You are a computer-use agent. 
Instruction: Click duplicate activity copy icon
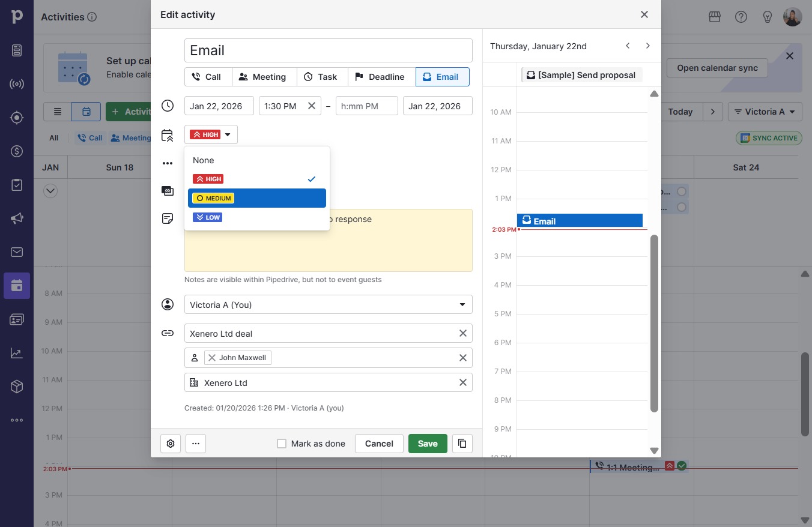[462, 444]
